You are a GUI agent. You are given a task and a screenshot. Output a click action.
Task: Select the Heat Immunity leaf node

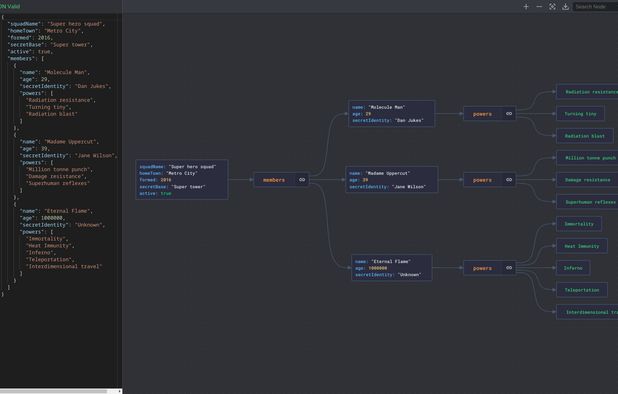[582, 246]
